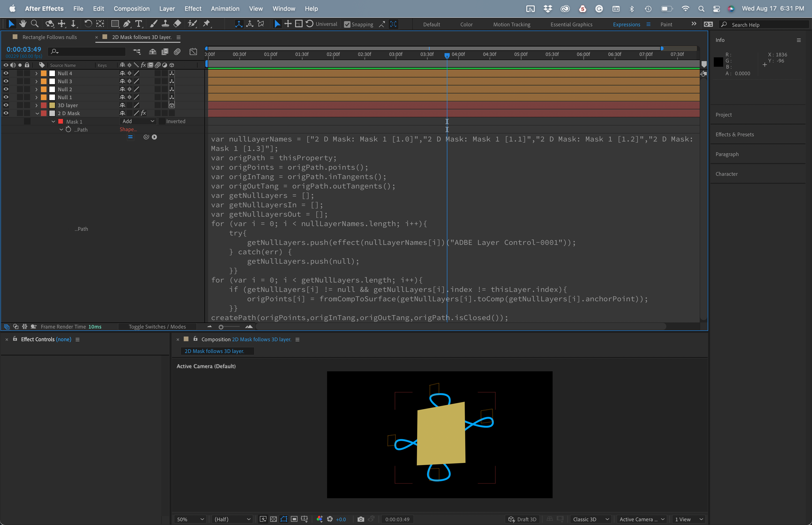Click the Mask 1 color swatch
Screen dimensions: 812x525
point(61,121)
